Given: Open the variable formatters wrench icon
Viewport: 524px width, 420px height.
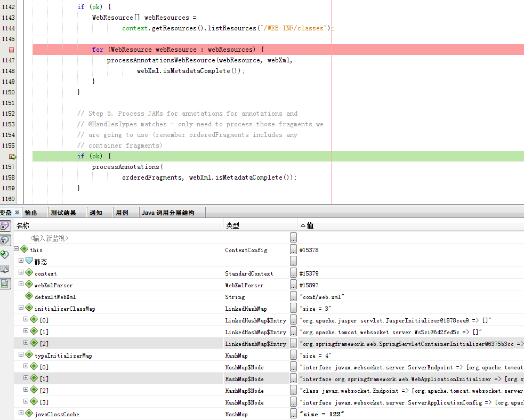Looking at the screenshot, I should [x=5, y=269].
